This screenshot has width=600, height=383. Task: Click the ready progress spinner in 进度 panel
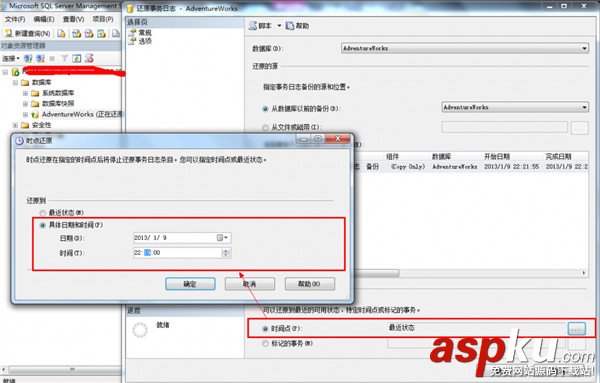(140, 330)
